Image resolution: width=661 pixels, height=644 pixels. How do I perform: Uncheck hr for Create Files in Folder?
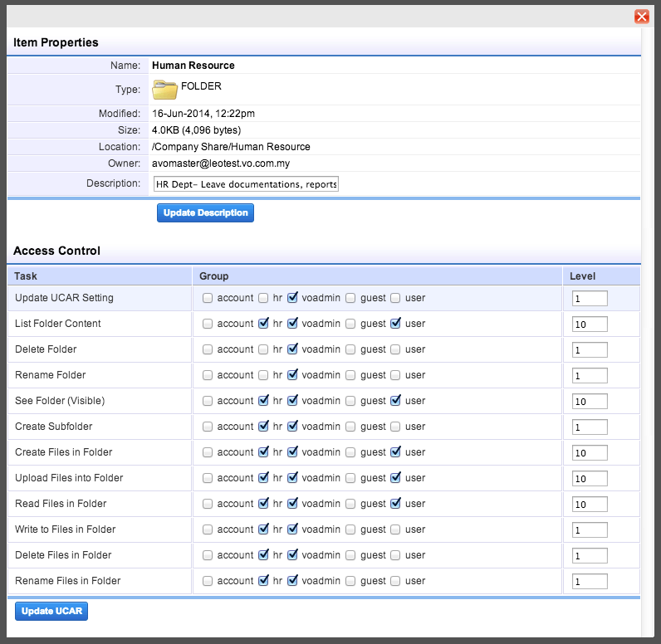263,452
